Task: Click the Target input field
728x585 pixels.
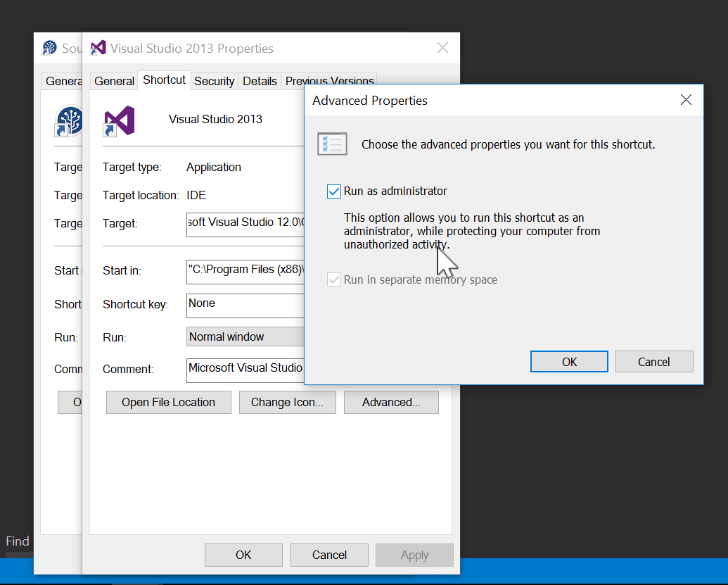Action: click(x=245, y=225)
